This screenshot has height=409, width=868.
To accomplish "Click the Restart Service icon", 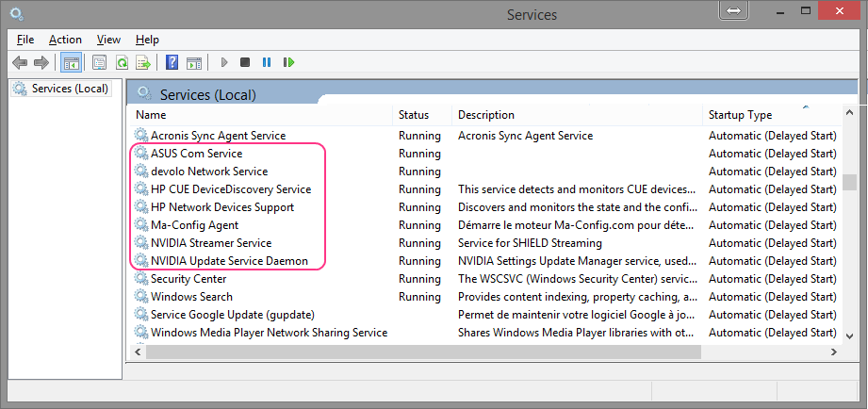I will tap(288, 62).
